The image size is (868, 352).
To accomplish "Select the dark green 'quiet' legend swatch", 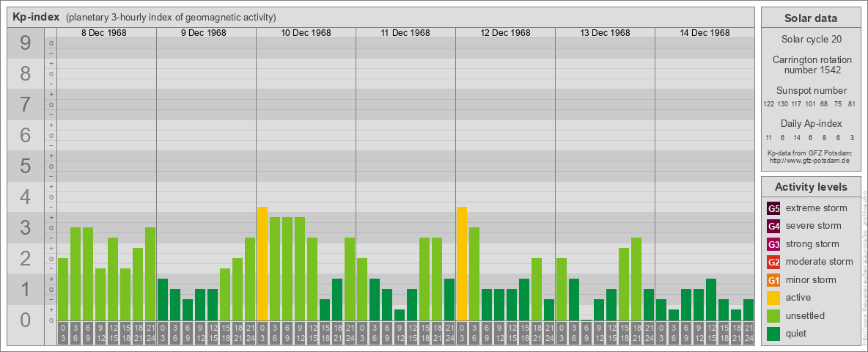I will click(773, 333).
